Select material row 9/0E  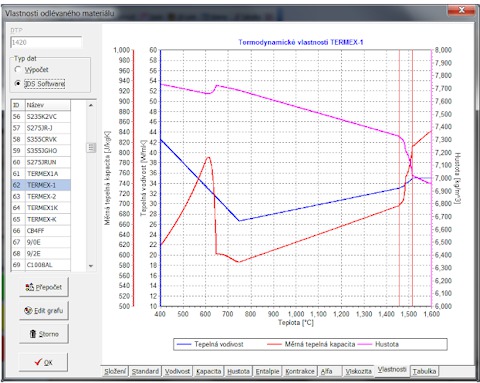41,242
